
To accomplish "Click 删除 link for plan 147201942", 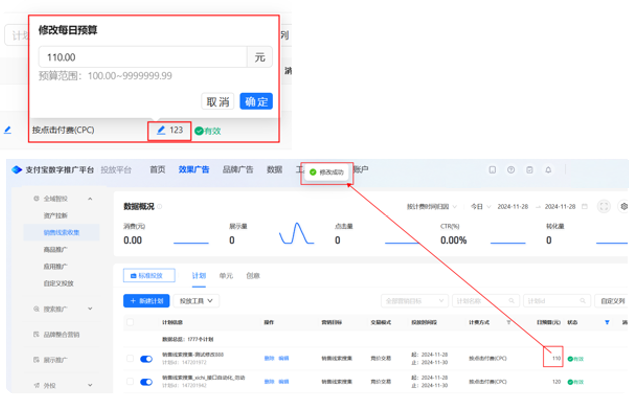I will tap(269, 381).
